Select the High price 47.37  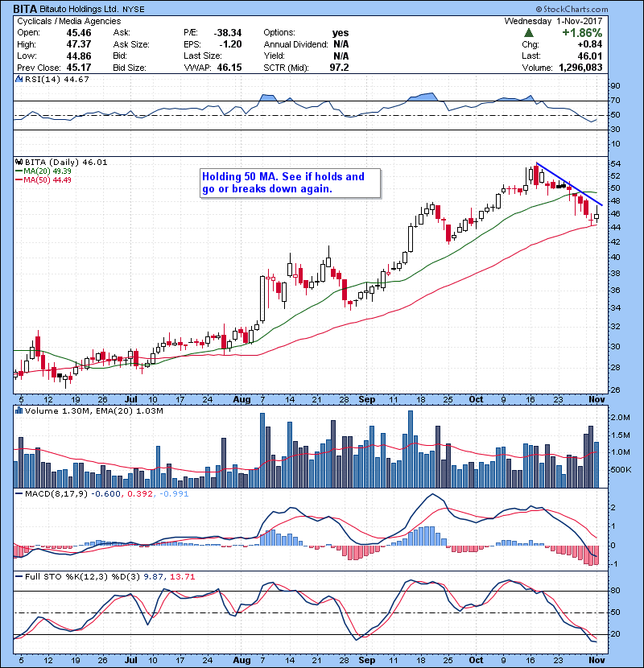click(79, 44)
